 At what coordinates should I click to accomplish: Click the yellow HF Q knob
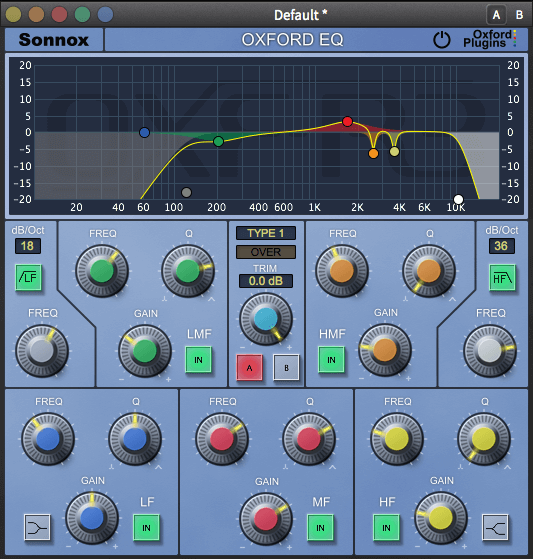pos(484,439)
